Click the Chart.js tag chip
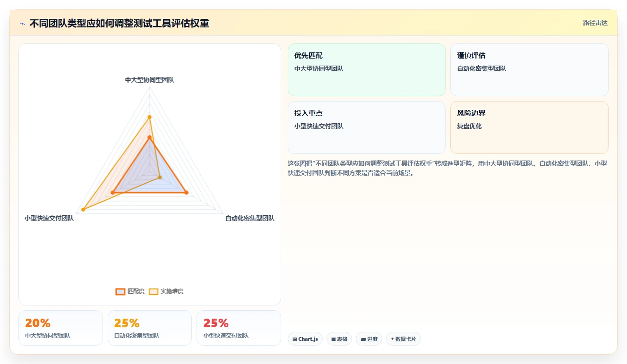This screenshot has width=627, height=364. click(x=305, y=339)
